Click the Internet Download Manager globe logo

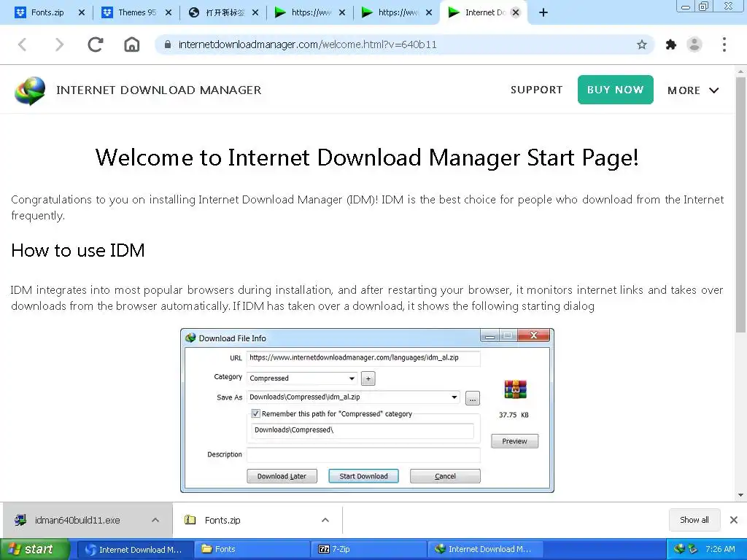click(30, 90)
